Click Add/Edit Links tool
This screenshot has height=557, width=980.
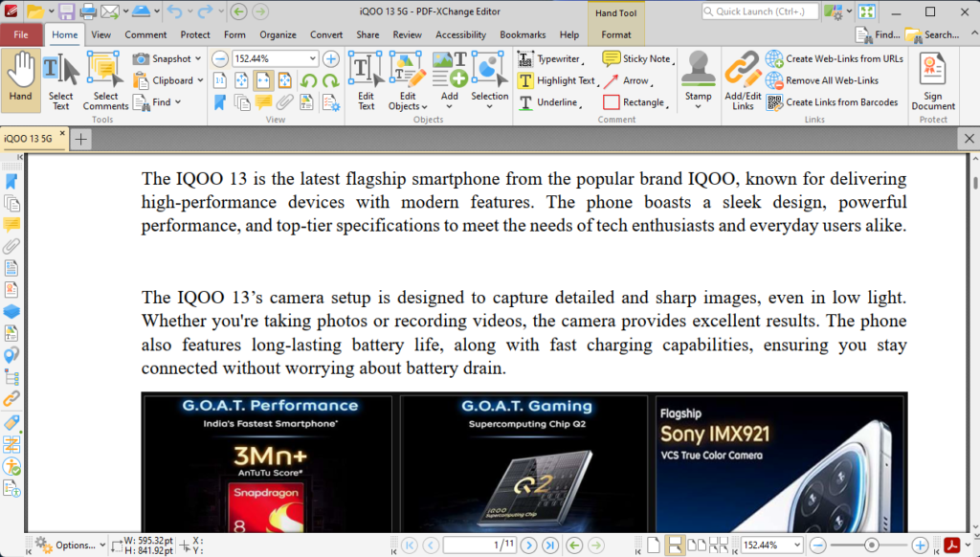(743, 80)
